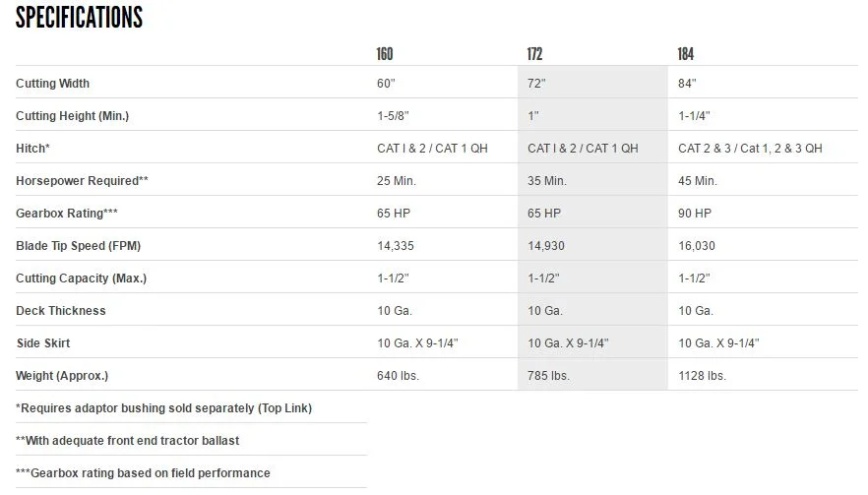This screenshot has width=868, height=495.
Task: Select the 184 model column header
Action: (685, 54)
